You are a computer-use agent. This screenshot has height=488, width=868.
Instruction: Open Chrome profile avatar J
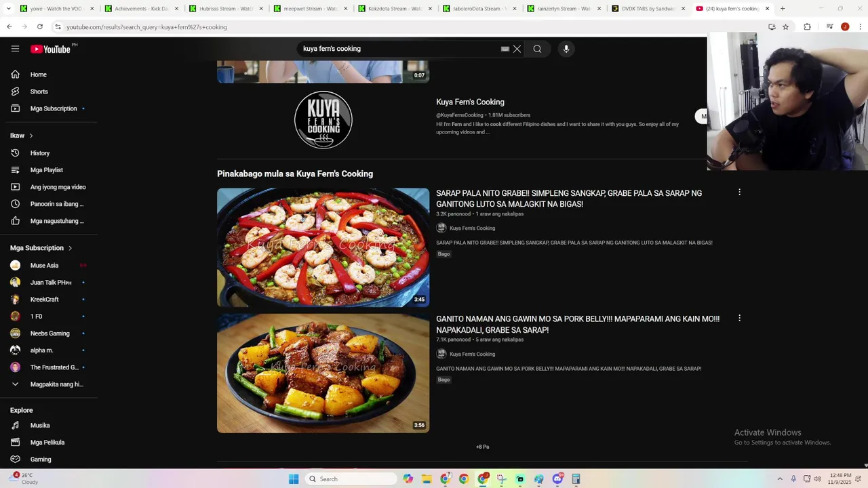[845, 27]
